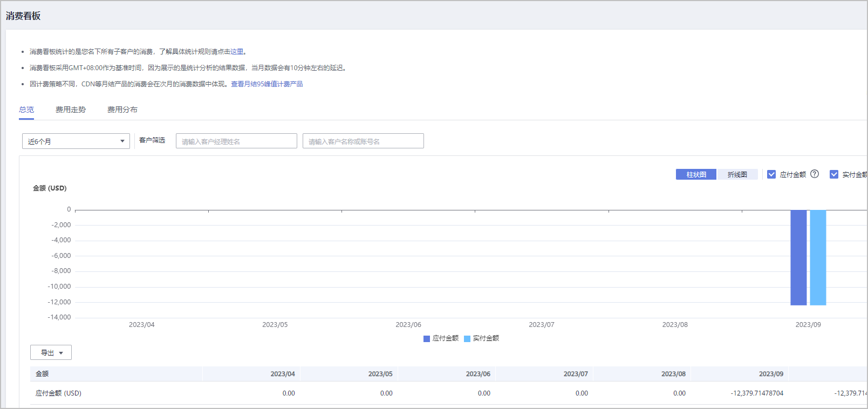This screenshot has width=868, height=409.
Task: Click the help icon beside 应付金额 checkbox
Action: tap(815, 174)
